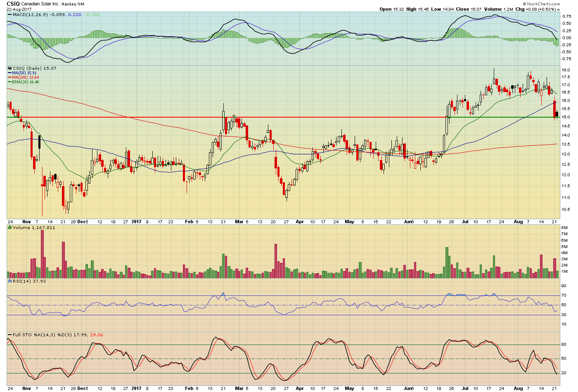Click the 18.0 price axis label

point(566,70)
